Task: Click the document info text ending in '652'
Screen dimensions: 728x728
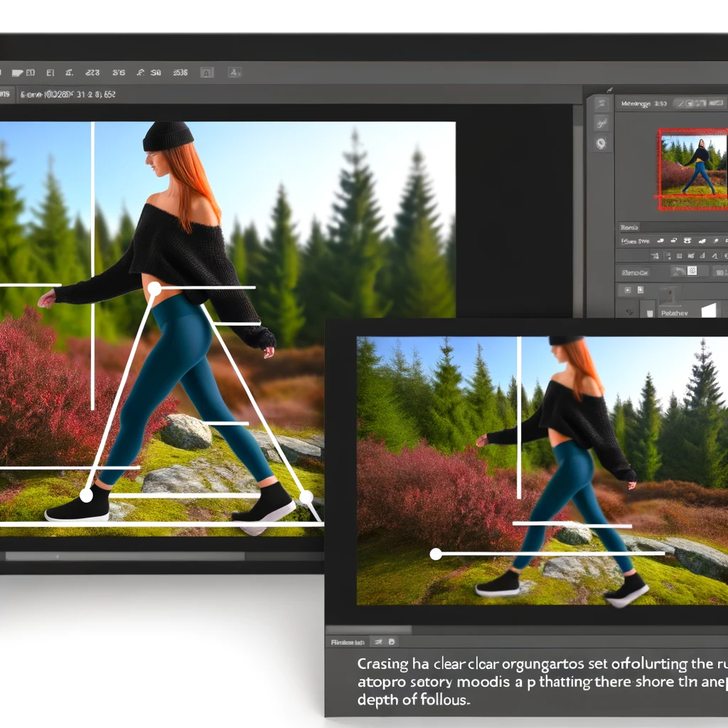Action: [68, 95]
